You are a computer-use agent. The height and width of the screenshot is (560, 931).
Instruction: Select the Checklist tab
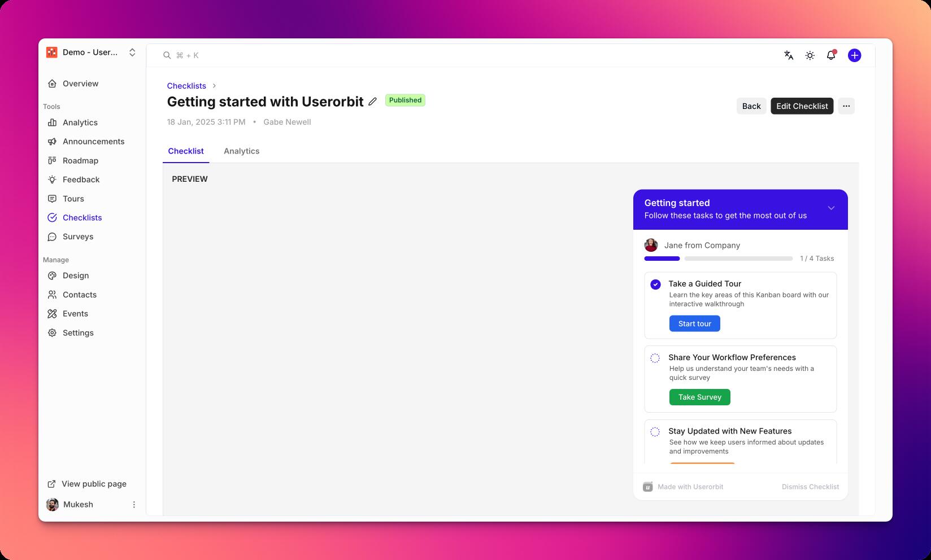[186, 151]
